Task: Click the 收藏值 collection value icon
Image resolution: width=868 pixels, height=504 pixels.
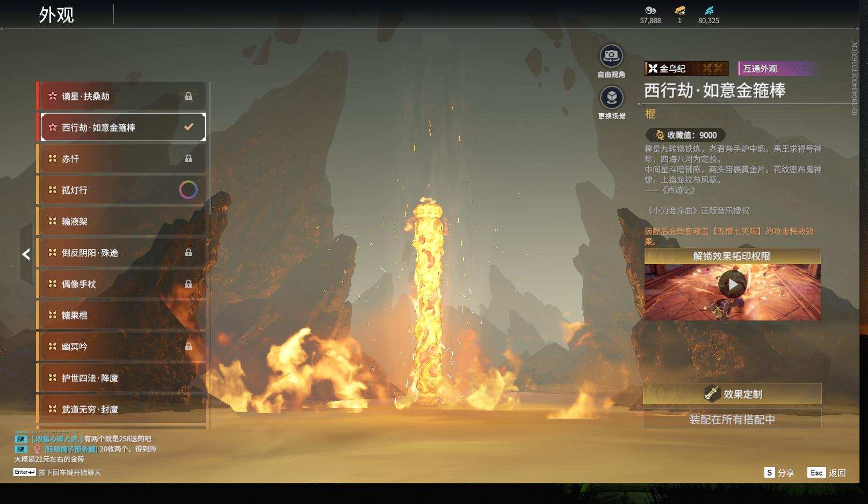Action: pos(660,135)
